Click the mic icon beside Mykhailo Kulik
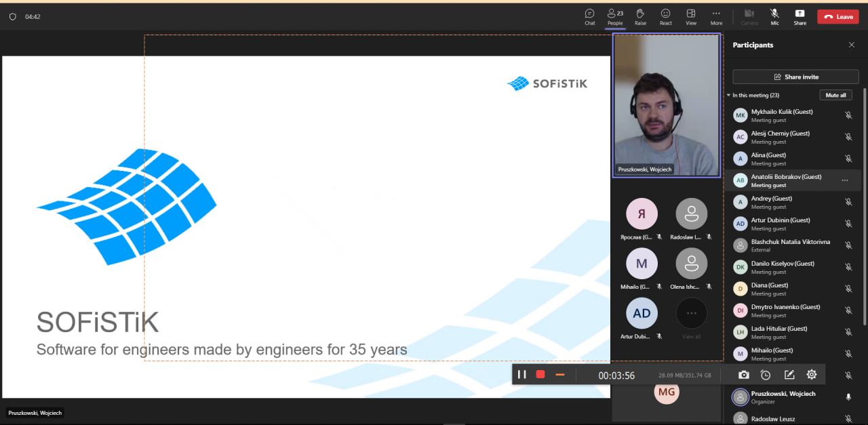 point(848,115)
